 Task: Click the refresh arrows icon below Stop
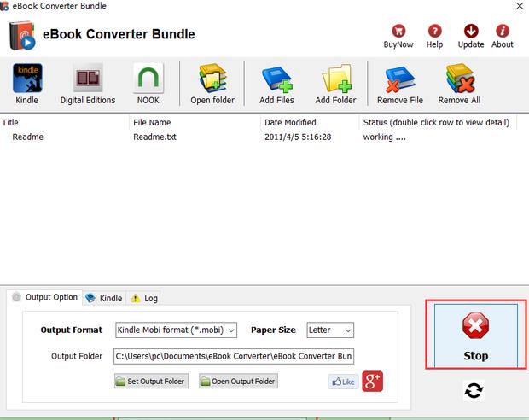point(474,391)
